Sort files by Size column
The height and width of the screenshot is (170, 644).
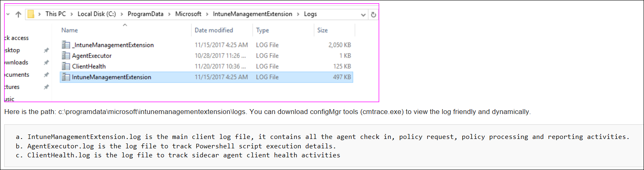322,30
